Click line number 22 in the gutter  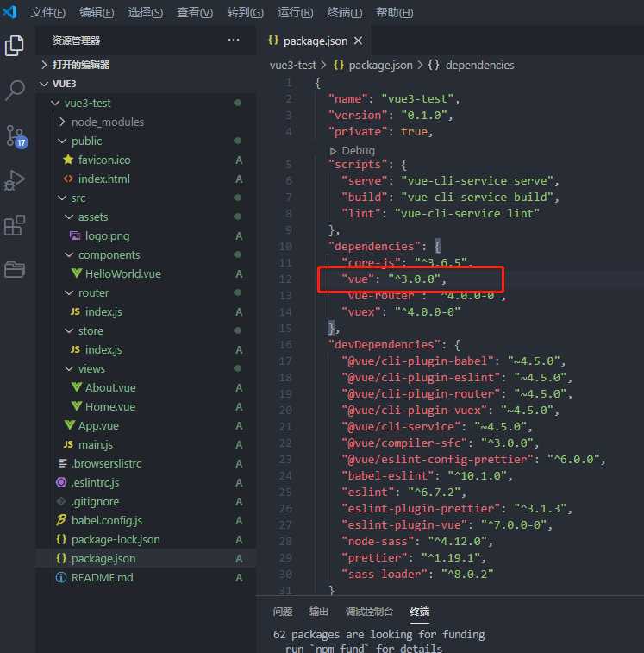[x=285, y=443]
